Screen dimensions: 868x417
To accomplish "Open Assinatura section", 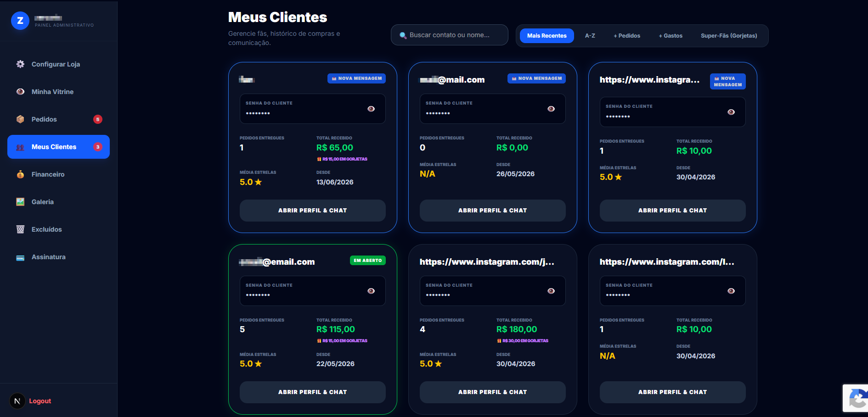I will [58, 257].
